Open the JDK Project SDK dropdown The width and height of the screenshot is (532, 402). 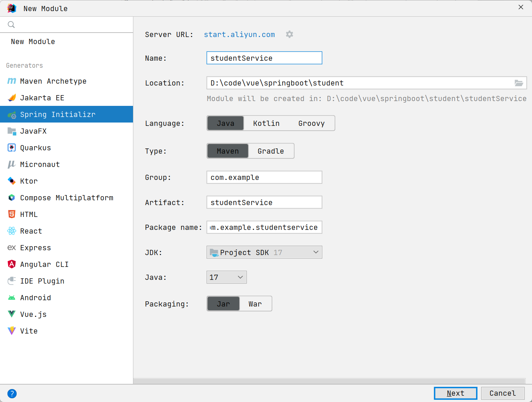(264, 252)
